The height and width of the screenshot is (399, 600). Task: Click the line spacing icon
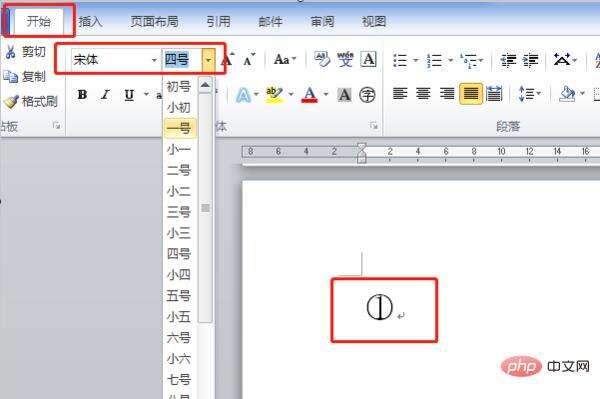(x=526, y=94)
